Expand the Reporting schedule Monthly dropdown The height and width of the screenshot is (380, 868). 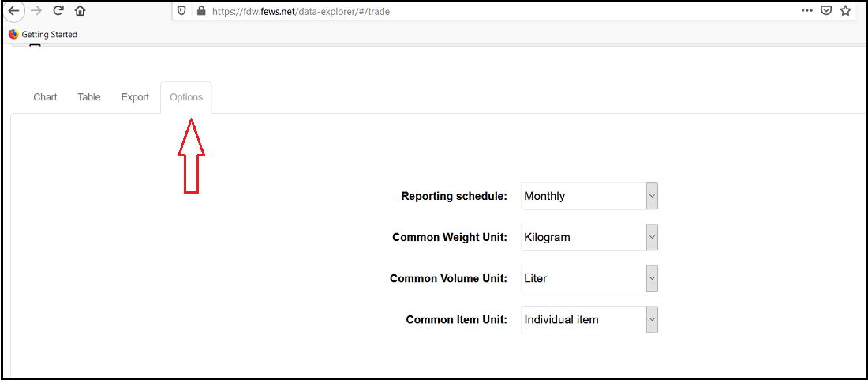coord(589,196)
